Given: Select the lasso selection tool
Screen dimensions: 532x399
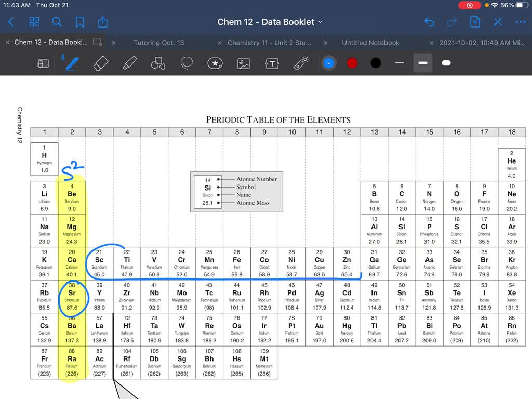Looking at the screenshot, I should [x=187, y=63].
